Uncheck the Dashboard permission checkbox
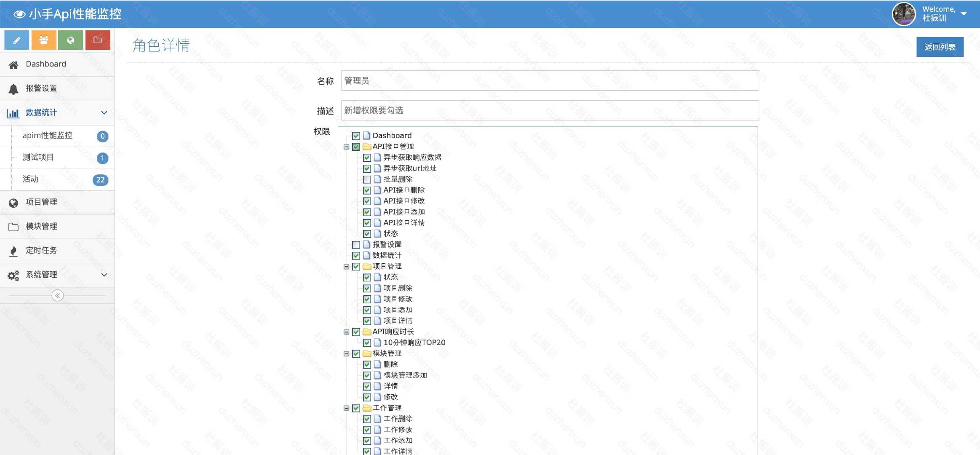This screenshot has height=455, width=980. pyautogui.click(x=356, y=136)
